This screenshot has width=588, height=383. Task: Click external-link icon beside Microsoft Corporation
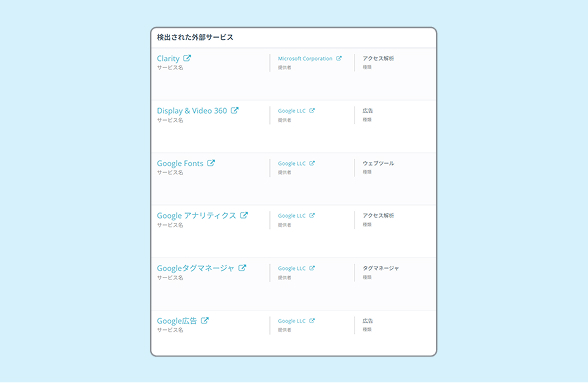tap(339, 58)
